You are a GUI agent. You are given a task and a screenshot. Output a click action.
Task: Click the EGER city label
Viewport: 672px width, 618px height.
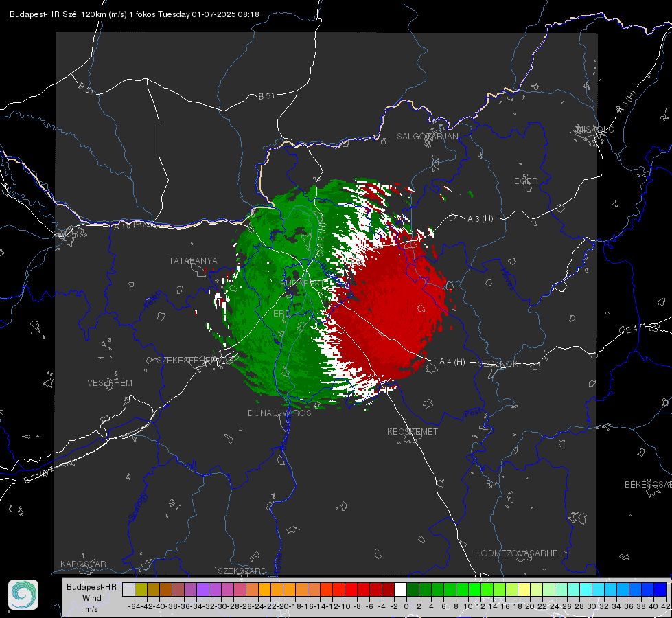(x=526, y=181)
